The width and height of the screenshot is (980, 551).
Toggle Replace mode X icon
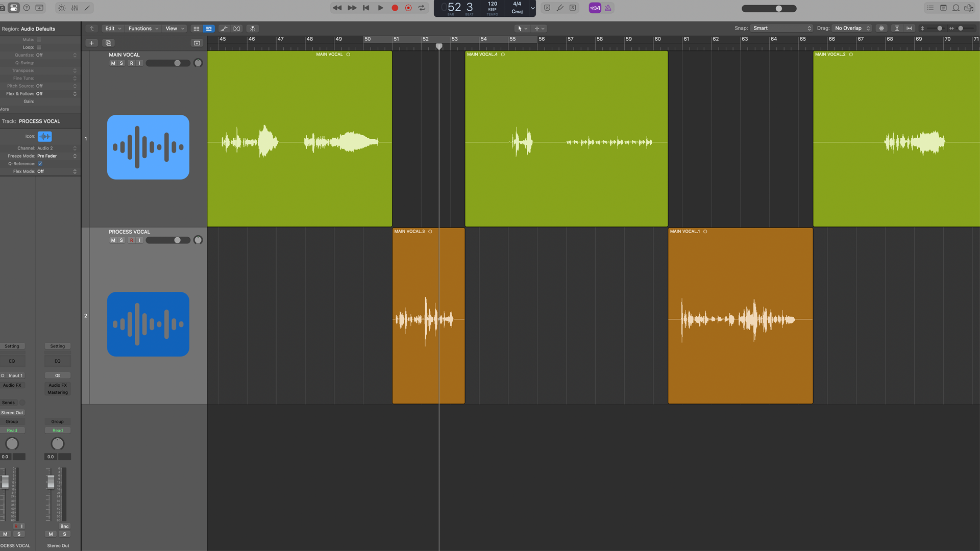point(547,8)
